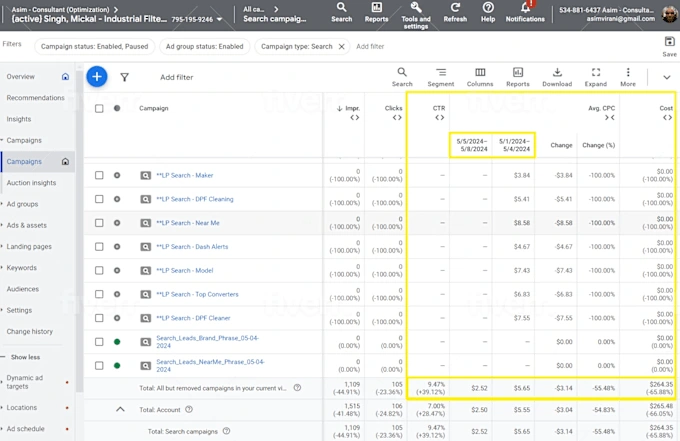Screen dimensions: 680x441
Task: Click Show less in the sidebar
Action: coord(25,357)
